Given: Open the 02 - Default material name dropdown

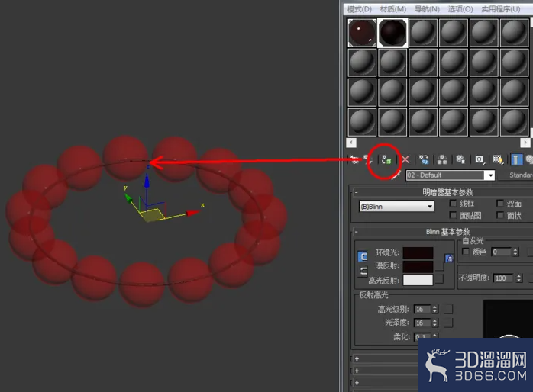Looking at the screenshot, I should coord(490,175).
